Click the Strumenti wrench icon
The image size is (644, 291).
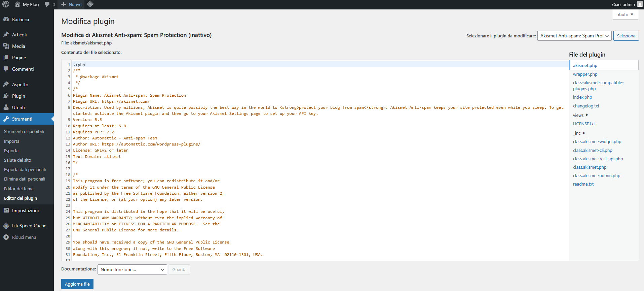point(6,119)
